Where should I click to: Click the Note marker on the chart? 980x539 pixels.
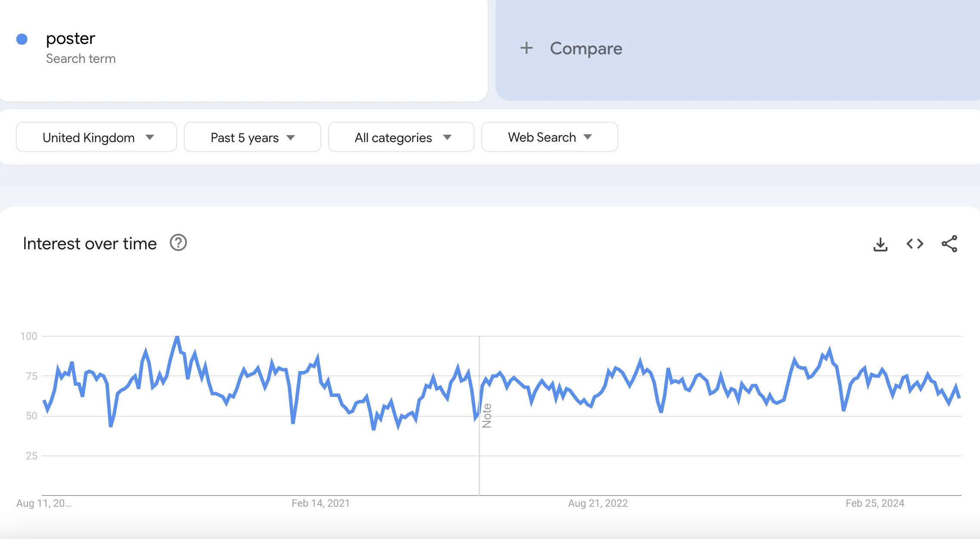(x=487, y=416)
